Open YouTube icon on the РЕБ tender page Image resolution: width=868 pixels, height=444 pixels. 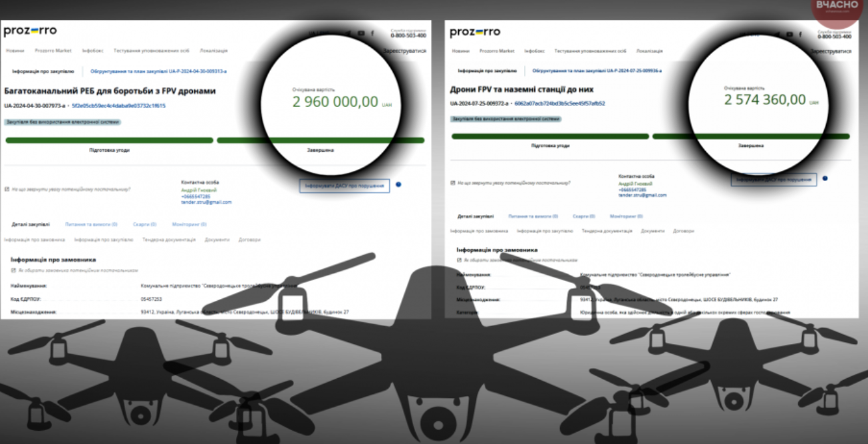[361, 33]
